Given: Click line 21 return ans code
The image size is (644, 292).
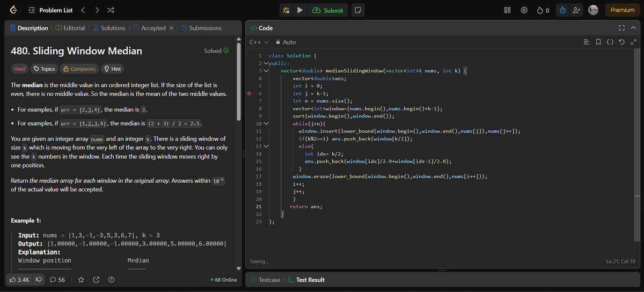Looking at the screenshot, I should click(305, 206).
